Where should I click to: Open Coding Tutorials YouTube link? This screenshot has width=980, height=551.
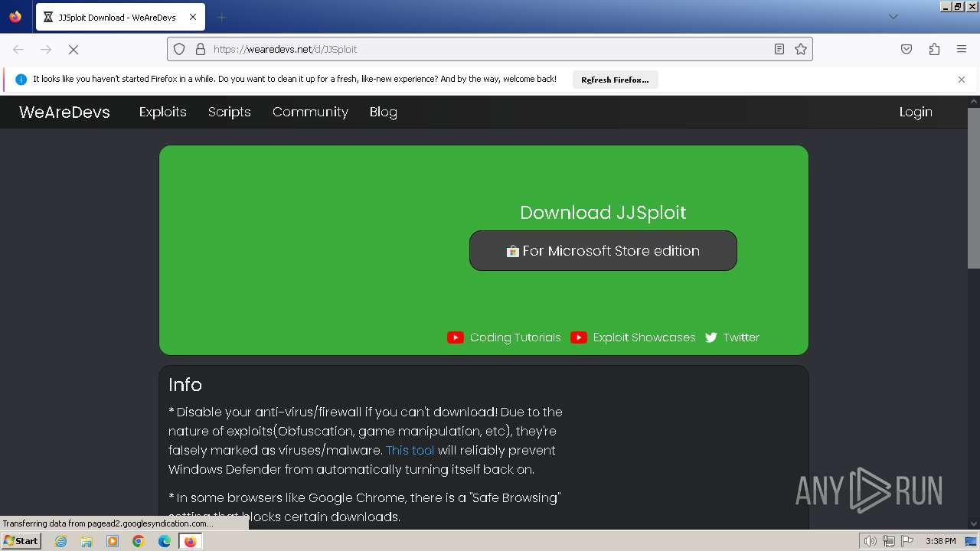[x=515, y=337]
